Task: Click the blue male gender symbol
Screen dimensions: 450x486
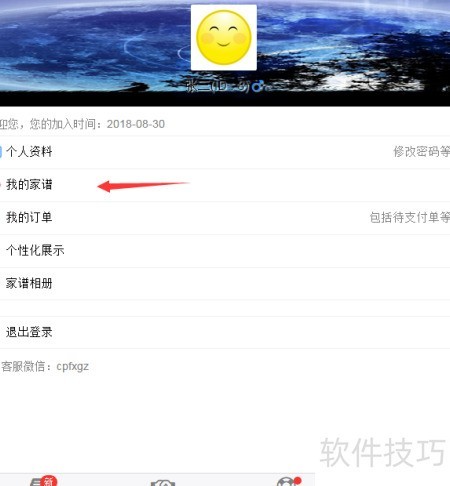Action: 257,87
